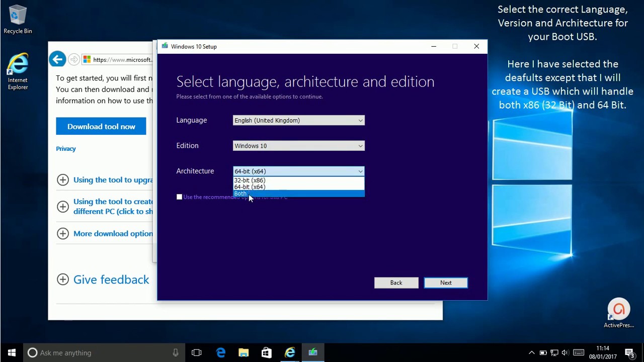
Task: Open the Windows Store taskbar icon
Action: click(267, 353)
